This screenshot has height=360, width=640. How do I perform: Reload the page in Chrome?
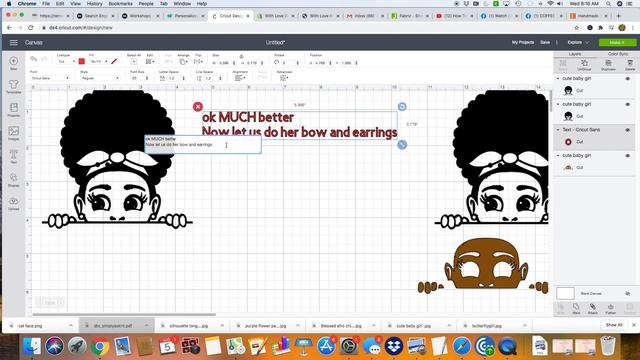click(31, 28)
